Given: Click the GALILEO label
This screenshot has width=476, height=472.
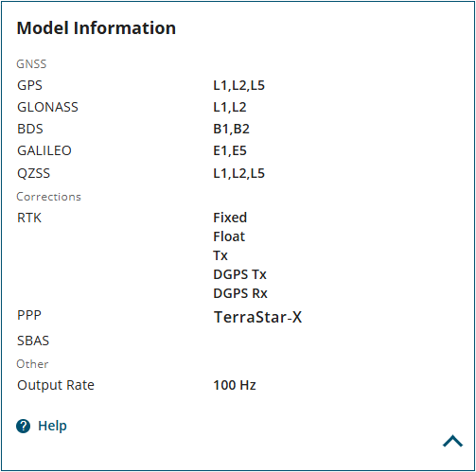Looking at the screenshot, I should (44, 150).
